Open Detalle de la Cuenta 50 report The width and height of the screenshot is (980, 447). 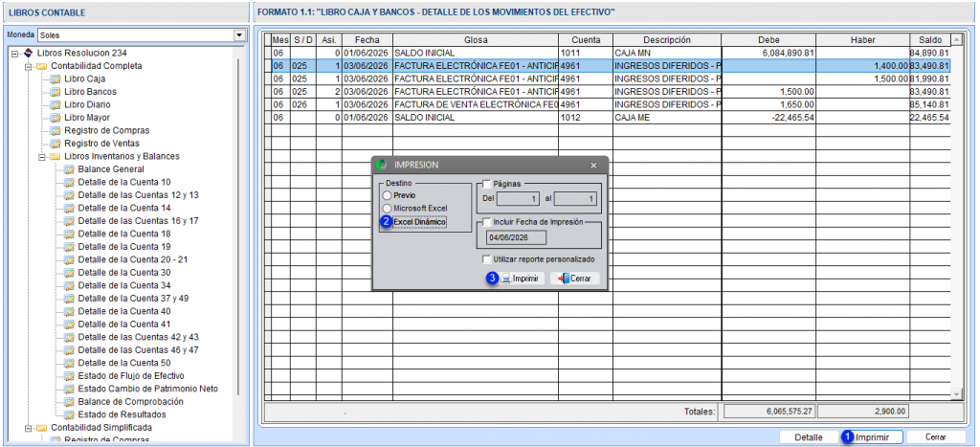[x=123, y=363]
